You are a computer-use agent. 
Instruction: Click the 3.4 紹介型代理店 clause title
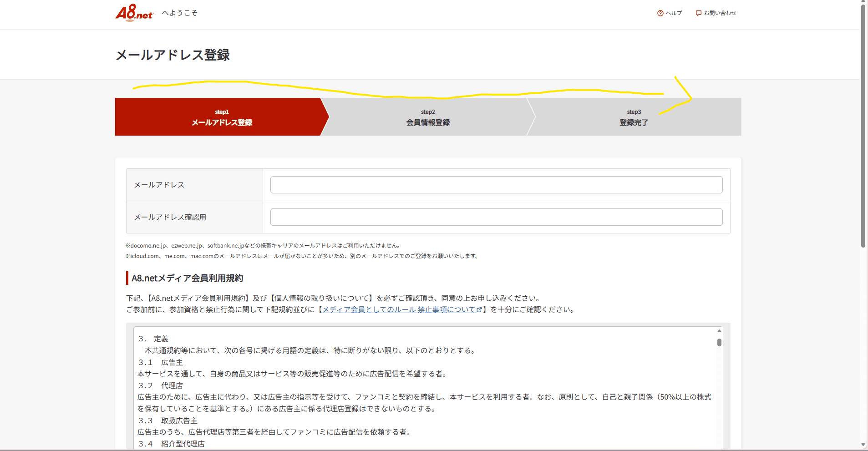pos(172,444)
